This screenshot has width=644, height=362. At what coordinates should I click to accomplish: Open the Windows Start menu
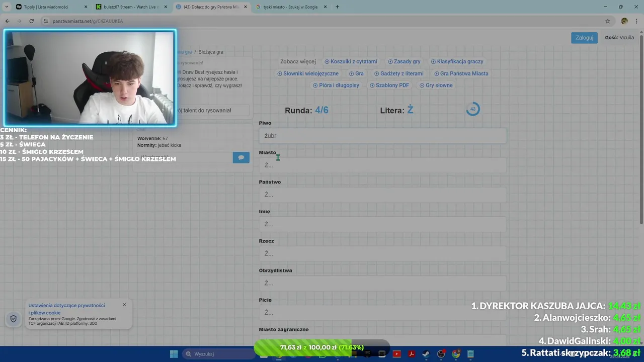174,354
